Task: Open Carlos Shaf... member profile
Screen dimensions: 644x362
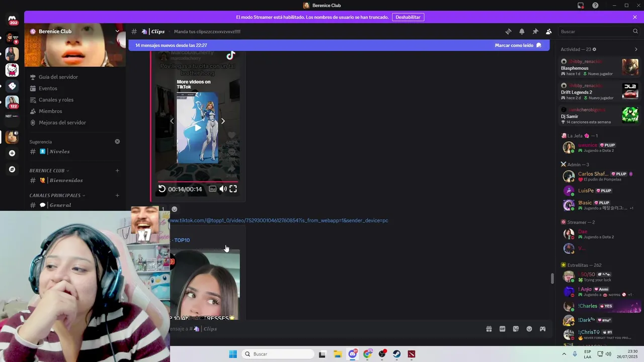Action: click(600, 176)
